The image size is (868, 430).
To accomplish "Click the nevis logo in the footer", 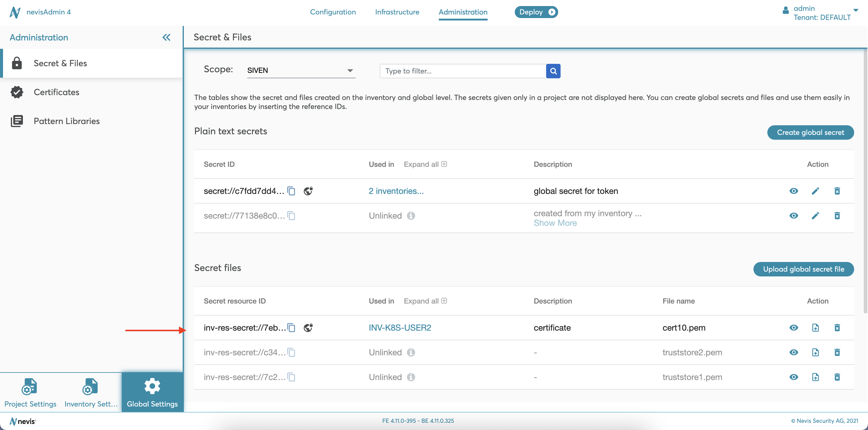I will pyautogui.click(x=23, y=421).
